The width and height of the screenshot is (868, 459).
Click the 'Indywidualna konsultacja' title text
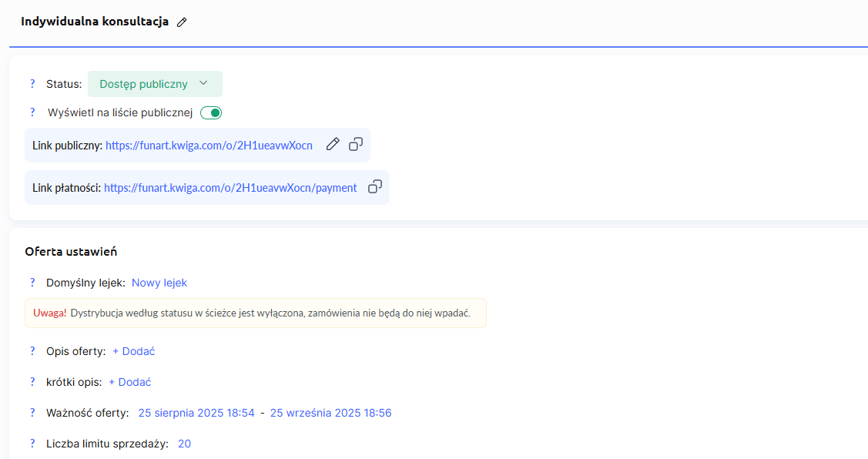click(x=95, y=22)
